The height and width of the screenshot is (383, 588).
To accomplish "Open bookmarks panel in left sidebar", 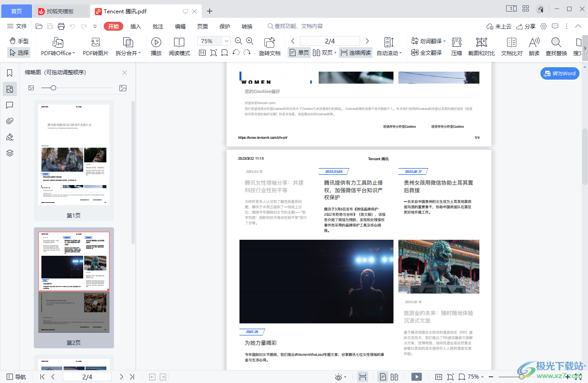I will (x=10, y=73).
